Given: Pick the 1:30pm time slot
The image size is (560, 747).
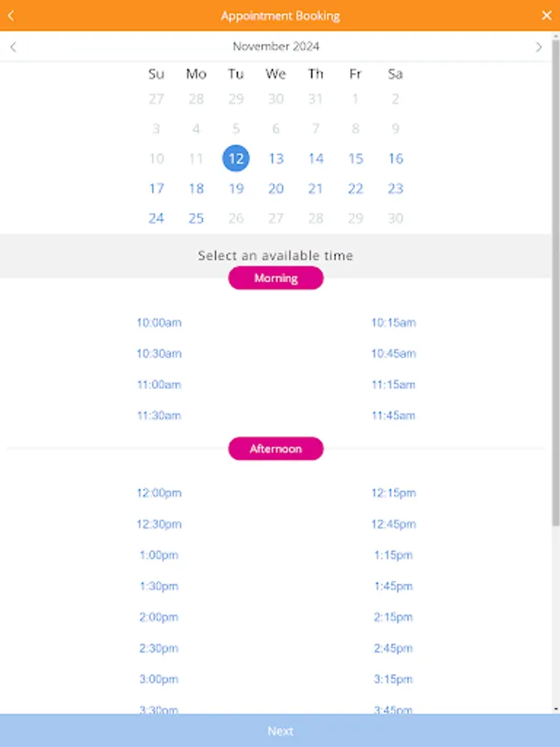Looking at the screenshot, I should click(158, 586).
